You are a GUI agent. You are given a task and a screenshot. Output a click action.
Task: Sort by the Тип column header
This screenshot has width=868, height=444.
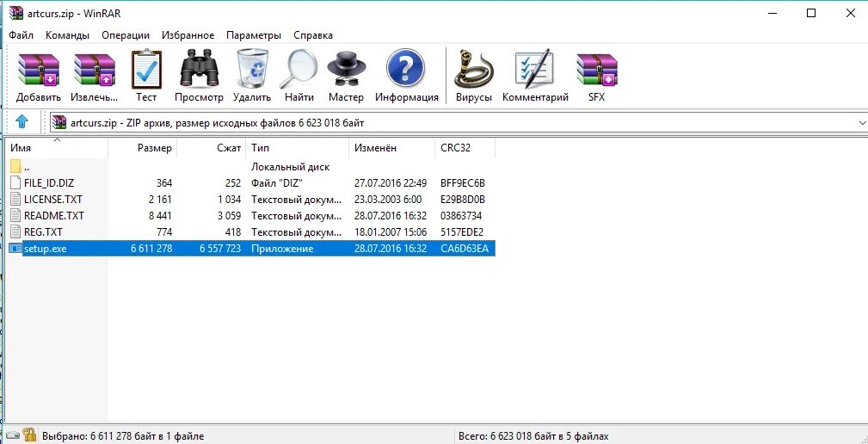298,148
